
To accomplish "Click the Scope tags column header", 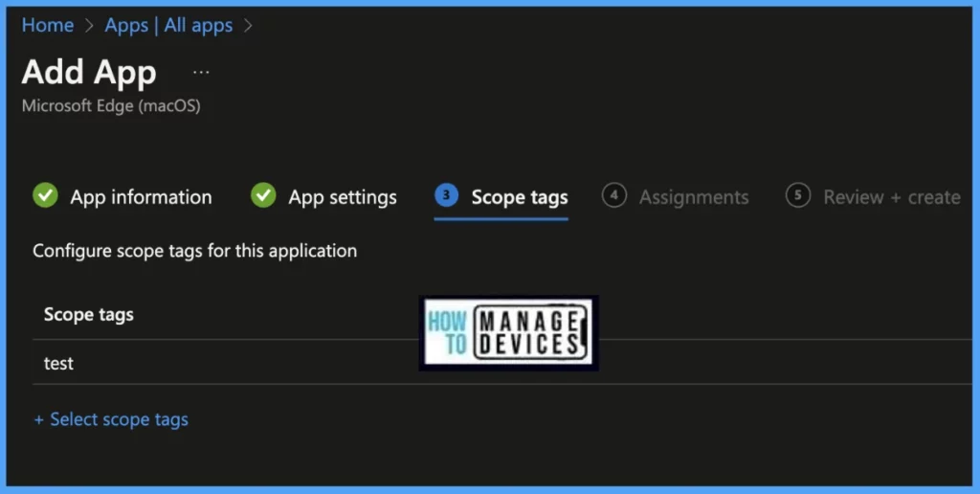I will 89,315.
